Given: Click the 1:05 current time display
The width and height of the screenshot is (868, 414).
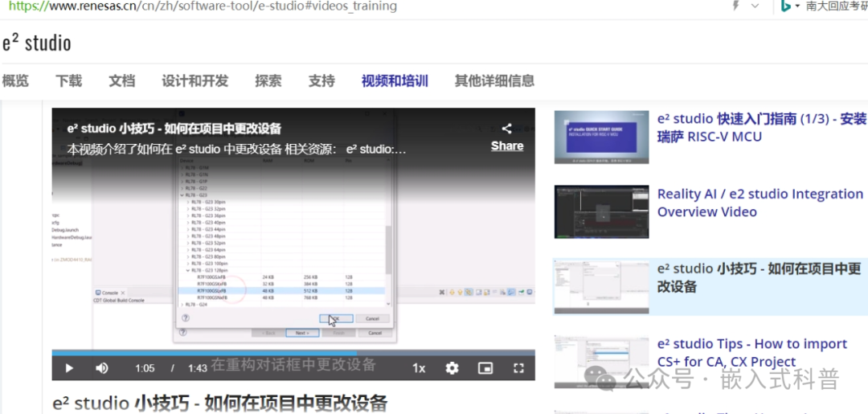Looking at the screenshot, I should tap(145, 369).
